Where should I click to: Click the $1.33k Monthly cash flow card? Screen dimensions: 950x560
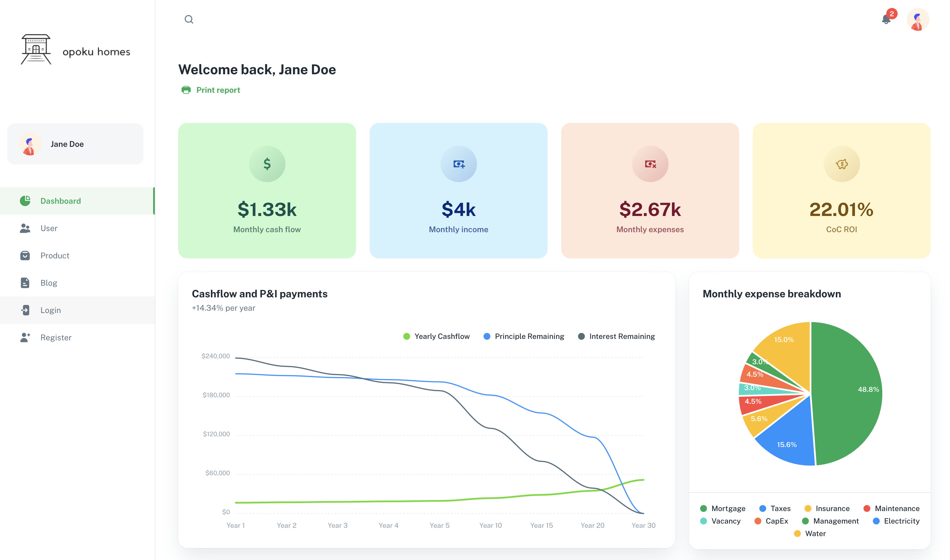pos(267,191)
